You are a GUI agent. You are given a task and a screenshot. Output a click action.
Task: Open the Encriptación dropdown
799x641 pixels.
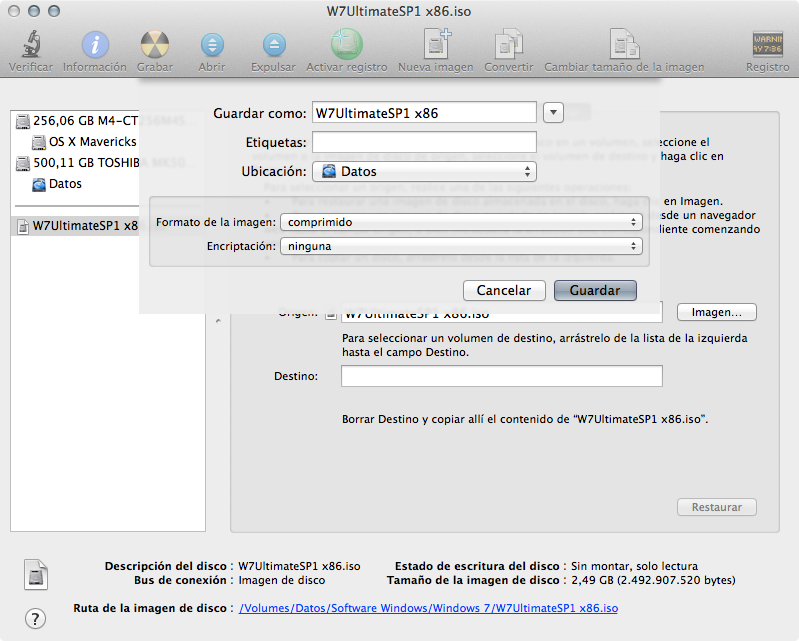click(461, 246)
